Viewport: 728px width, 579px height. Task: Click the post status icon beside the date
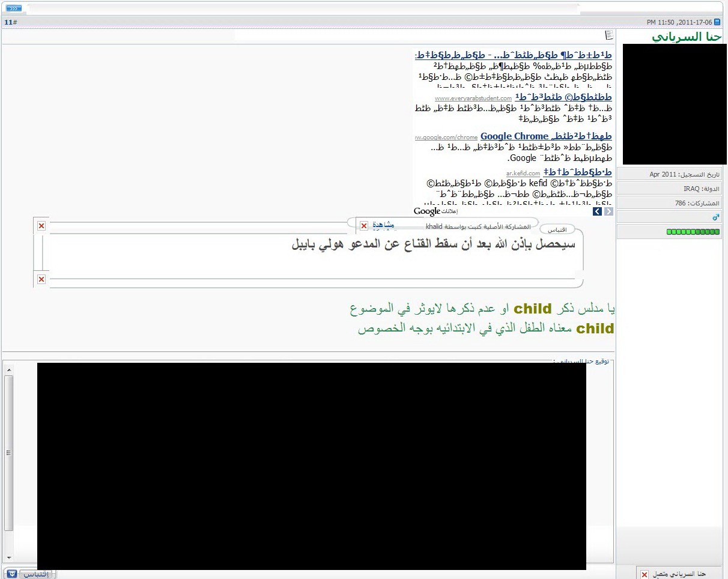pos(717,22)
